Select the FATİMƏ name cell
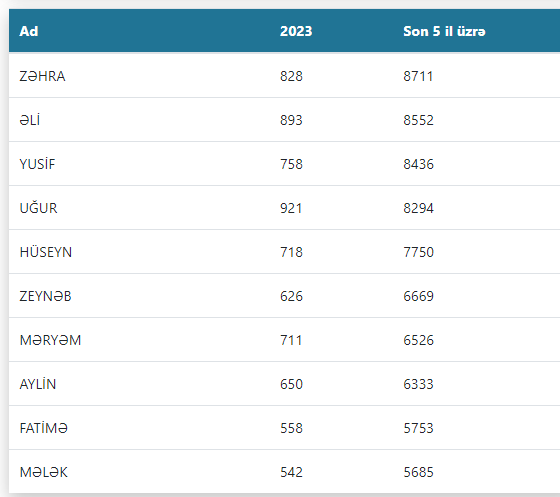This screenshot has width=560, height=497. click(x=44, y=428)
